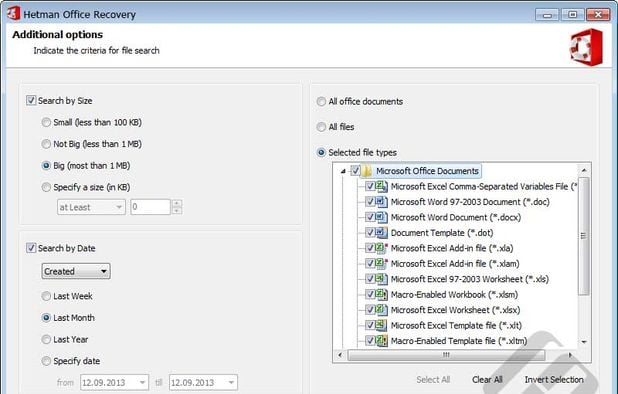Open the Created date-type dropdown
This screenshot has height=394, width=618.
76,271
